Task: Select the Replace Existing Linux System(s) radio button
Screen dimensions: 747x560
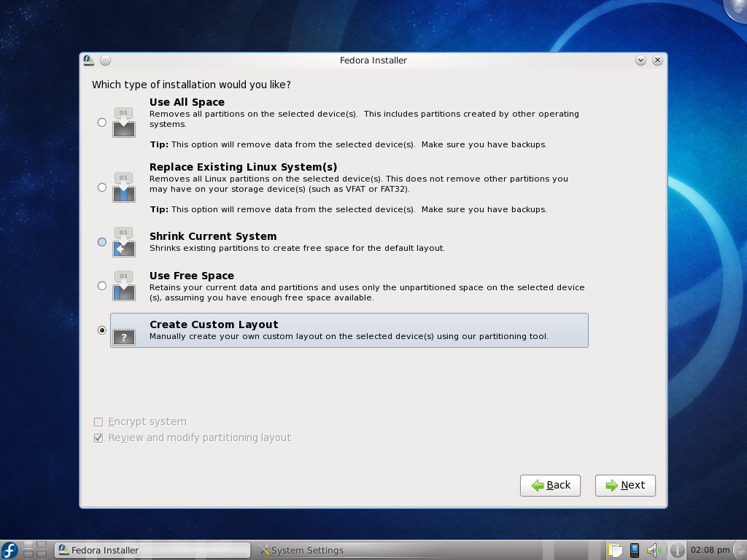Action: [x=102, y=187]
